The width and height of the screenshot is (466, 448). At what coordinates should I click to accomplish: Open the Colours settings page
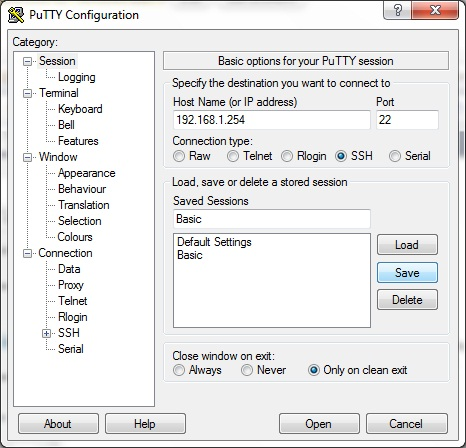pos(75,237)
